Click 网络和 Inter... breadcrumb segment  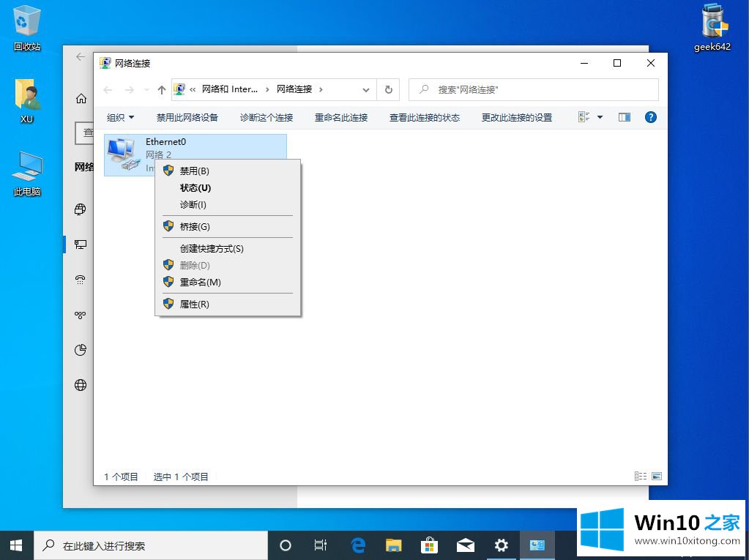(230, 89)
